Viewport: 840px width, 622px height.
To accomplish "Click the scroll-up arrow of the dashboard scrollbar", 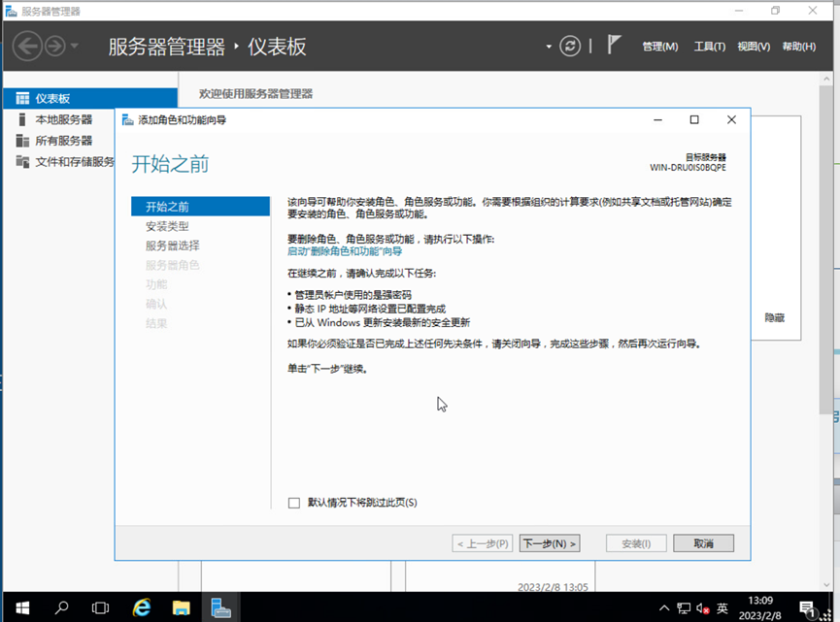I will tap(826, 79).
